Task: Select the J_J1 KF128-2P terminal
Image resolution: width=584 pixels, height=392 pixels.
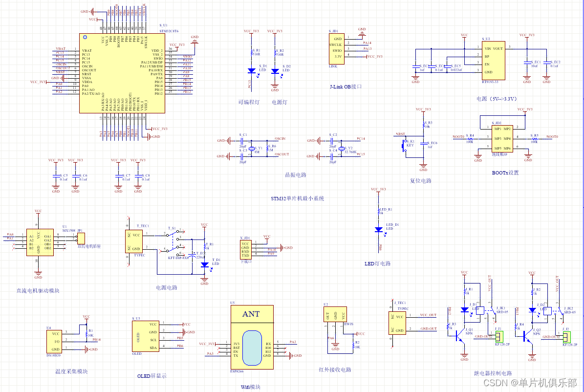Action: coord(499,337)
